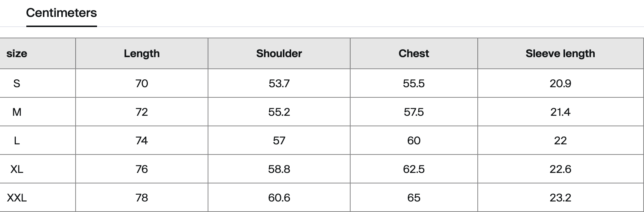The height and width of the screenshot is (212, 644).
Task: Click Sleeve length 22.6 in the XL row
Action: pyautogui.click(x=560, y=169)
